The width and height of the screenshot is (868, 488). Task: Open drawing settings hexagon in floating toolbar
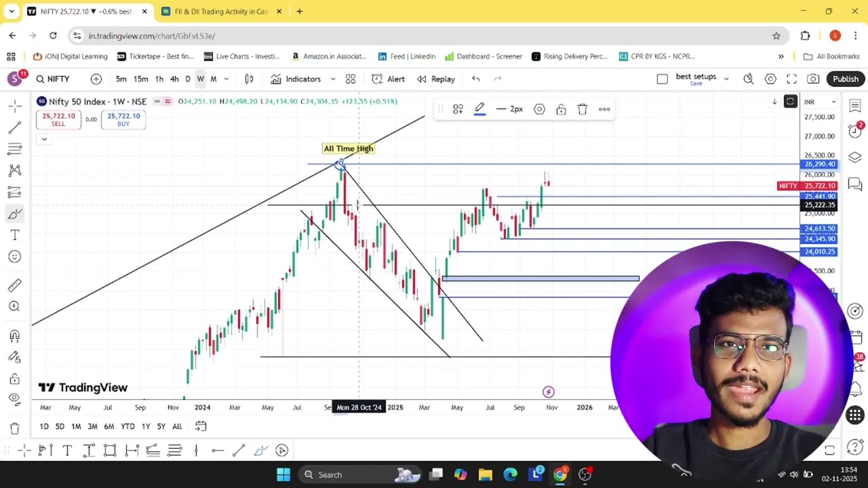point(539,109)
